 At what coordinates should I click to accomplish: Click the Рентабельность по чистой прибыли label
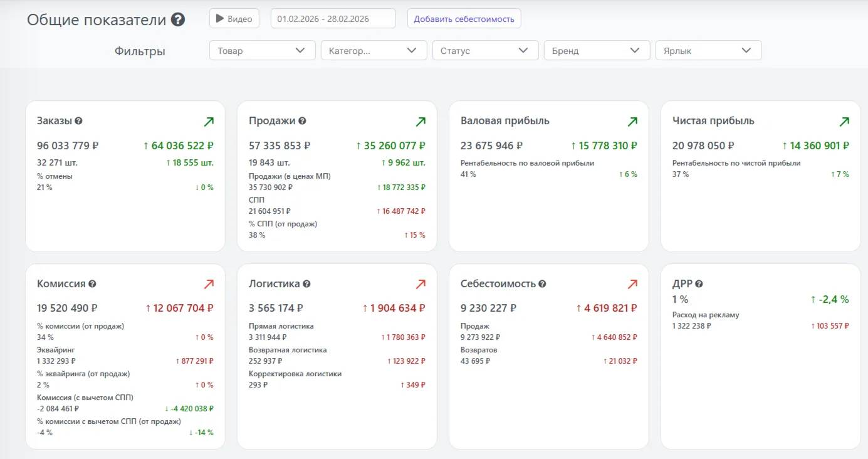coord(736,163)
